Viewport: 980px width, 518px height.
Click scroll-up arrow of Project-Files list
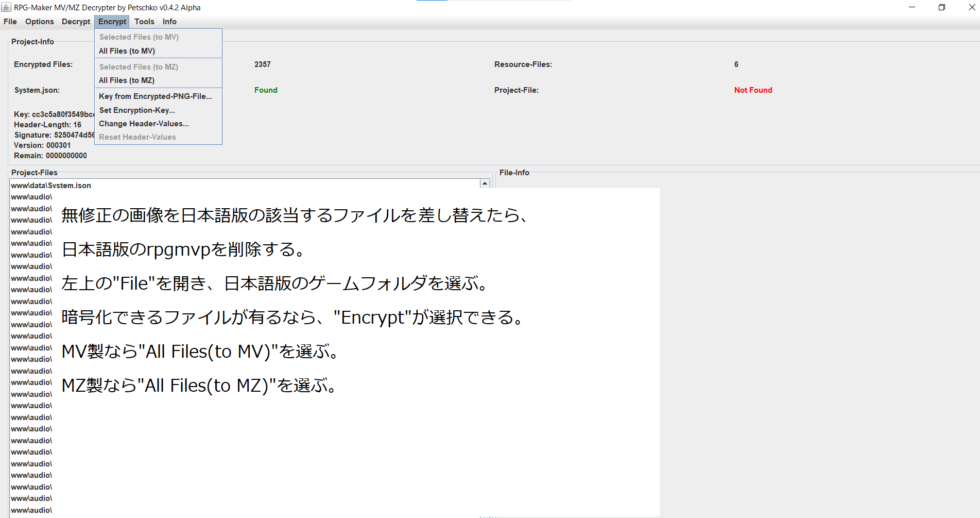click(485, 183)
